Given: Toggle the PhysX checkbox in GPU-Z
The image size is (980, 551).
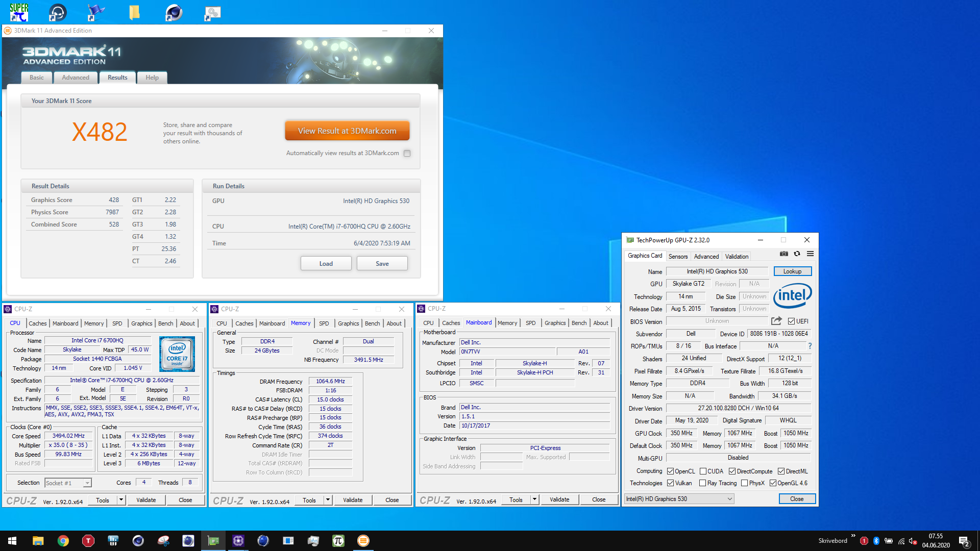Looking at the screenshot, I should click(x=744, y=483).
